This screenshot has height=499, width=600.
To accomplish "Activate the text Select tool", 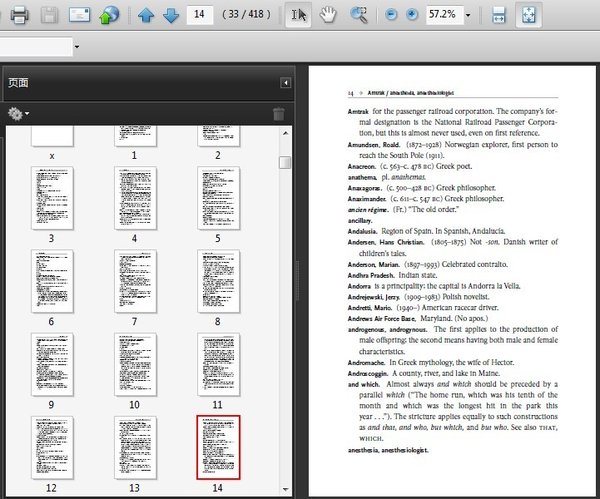I will pos(298,15).
